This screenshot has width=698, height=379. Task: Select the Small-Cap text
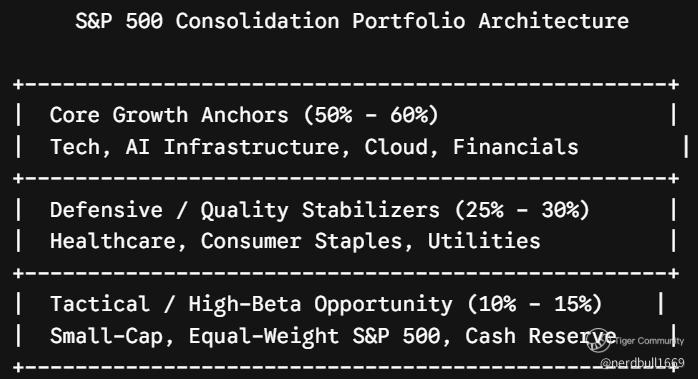coord(106,336)
